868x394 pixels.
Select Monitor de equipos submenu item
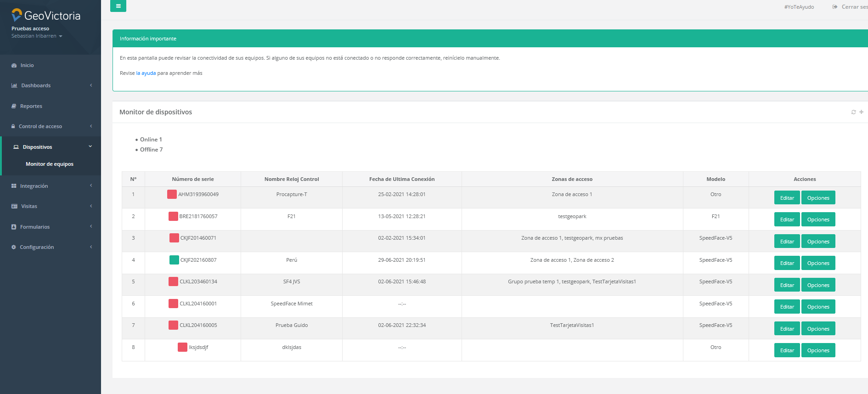tap(50, 164)
